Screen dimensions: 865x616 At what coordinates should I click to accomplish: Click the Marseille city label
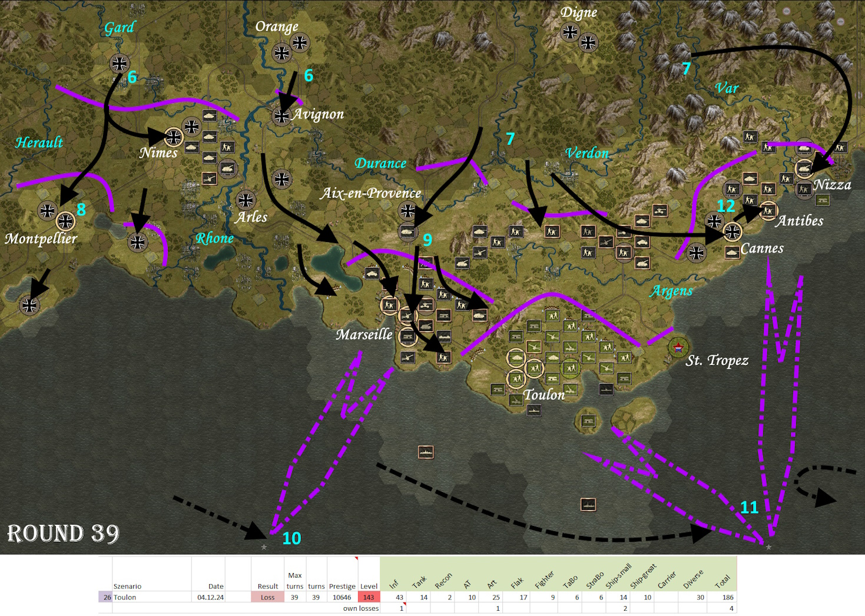pyautogui.click(x=364, y=335)
